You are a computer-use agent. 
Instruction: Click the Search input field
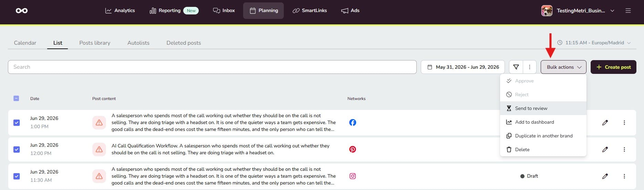[212, 67]
